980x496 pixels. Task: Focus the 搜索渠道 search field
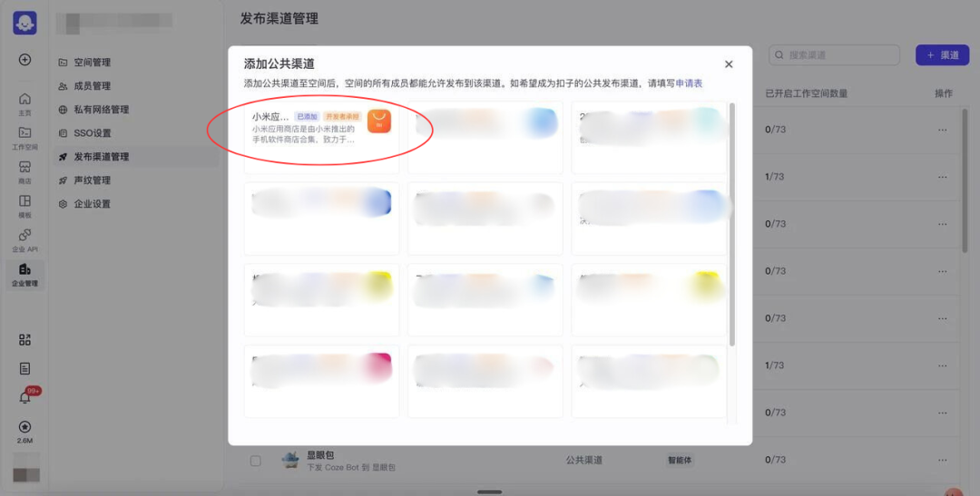tap(835, 55)
